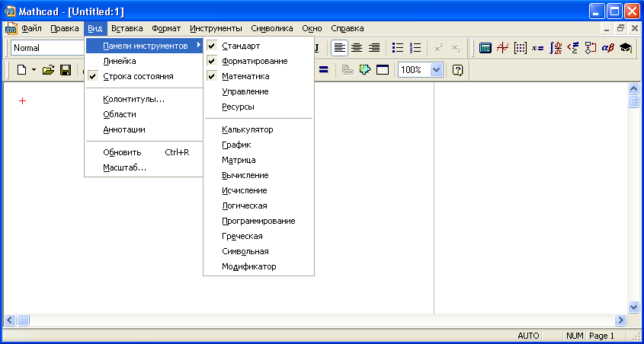Viewport: 644px width, 344px height.
Task: Open the Вставка menu
Action: pyautogui.click(x=127, y=29)
